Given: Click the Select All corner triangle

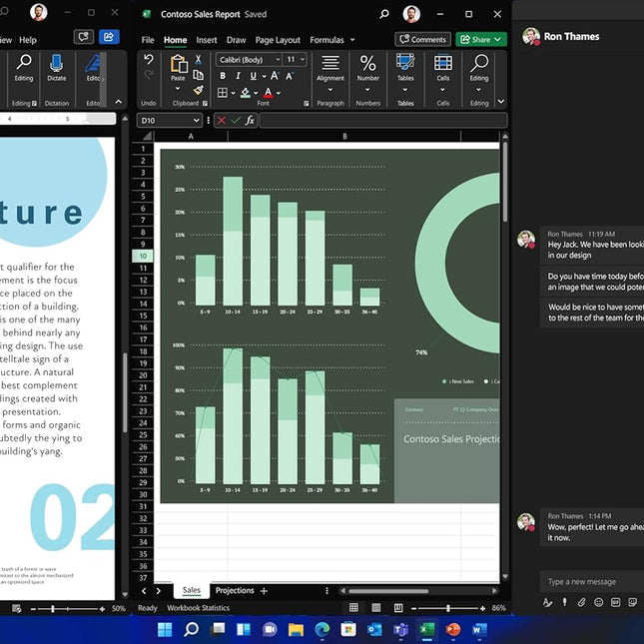Looking at the screenshot, I should [147, 136].
